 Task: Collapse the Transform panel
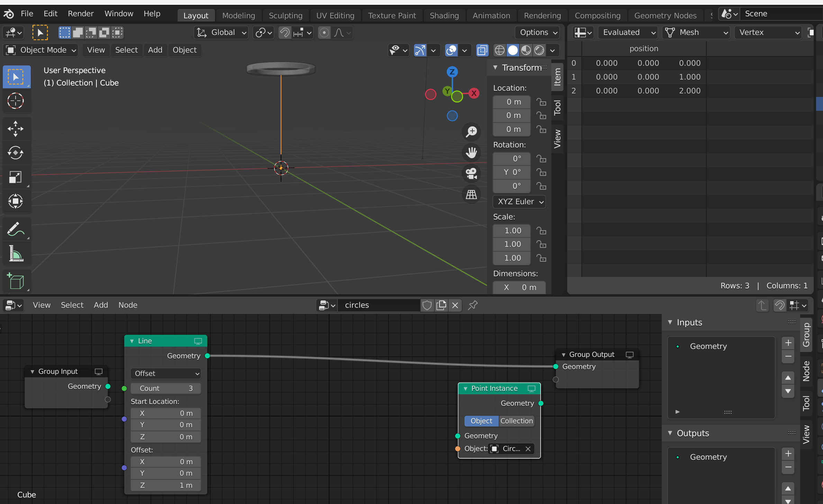tap(496, 68)
